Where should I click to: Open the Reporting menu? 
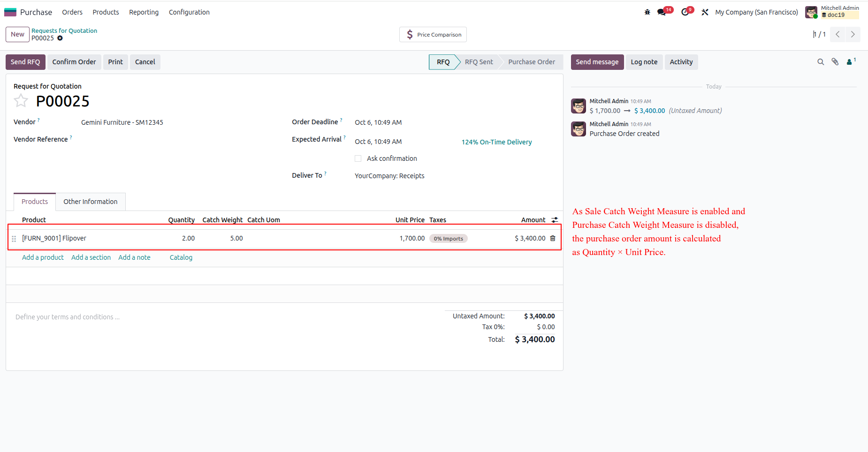pos(144,12)
